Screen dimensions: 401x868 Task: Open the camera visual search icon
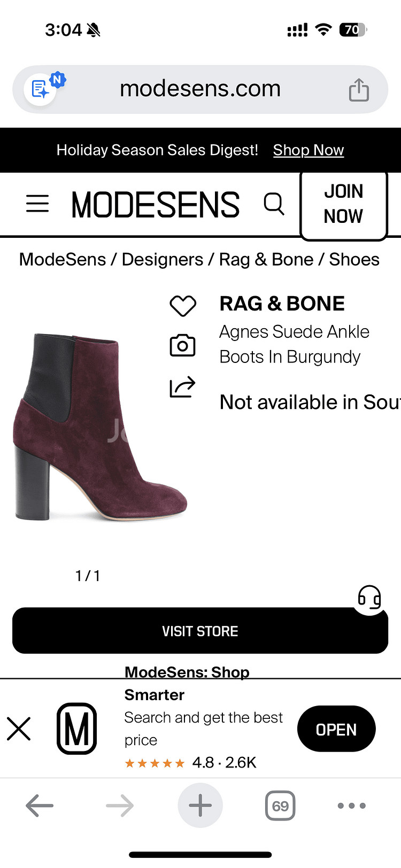click(182, 345)
